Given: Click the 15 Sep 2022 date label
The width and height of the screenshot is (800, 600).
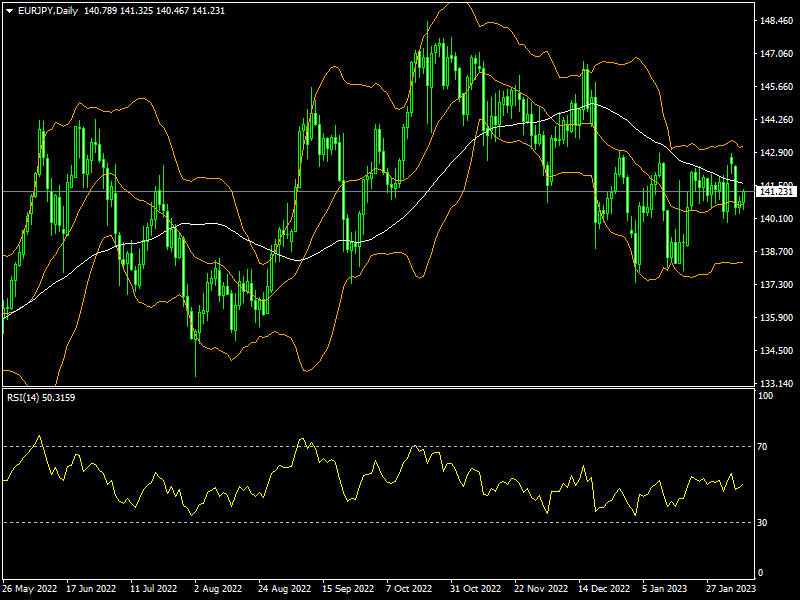Looking at the screenshot, I should (x=348, y=589).
